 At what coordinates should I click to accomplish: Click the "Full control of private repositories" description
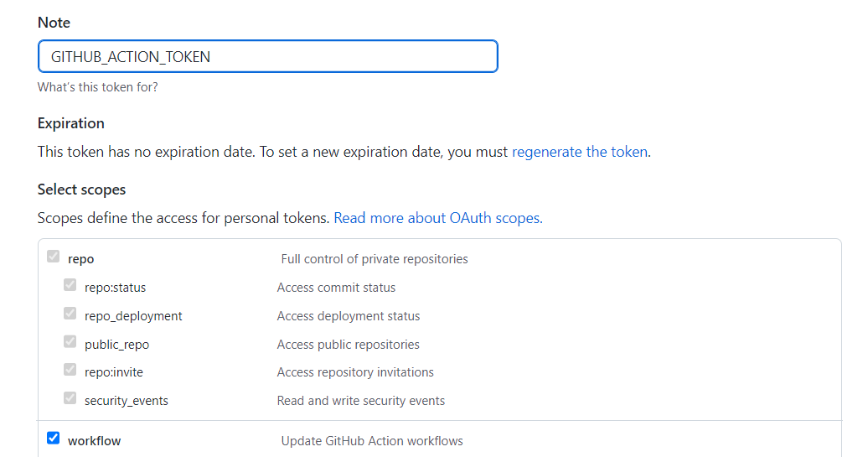375,259
